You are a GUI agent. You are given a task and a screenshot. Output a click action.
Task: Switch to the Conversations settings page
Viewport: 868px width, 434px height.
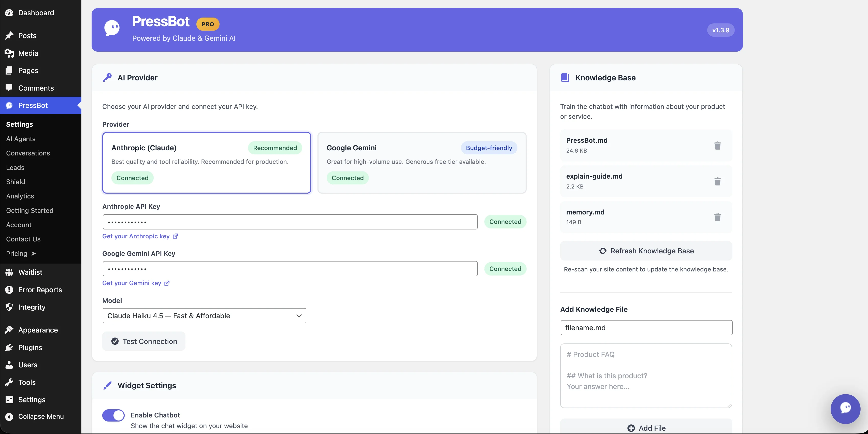[x=28, y=153]
